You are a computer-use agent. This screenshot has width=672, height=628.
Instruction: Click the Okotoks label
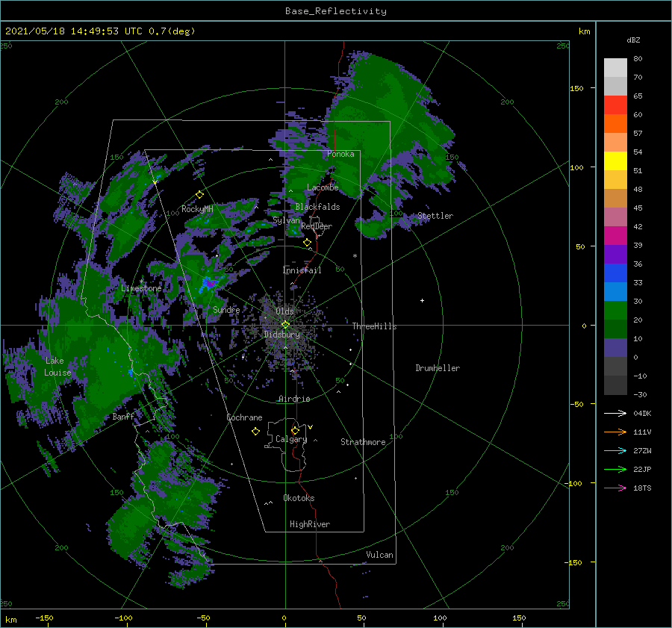(299, 499)
